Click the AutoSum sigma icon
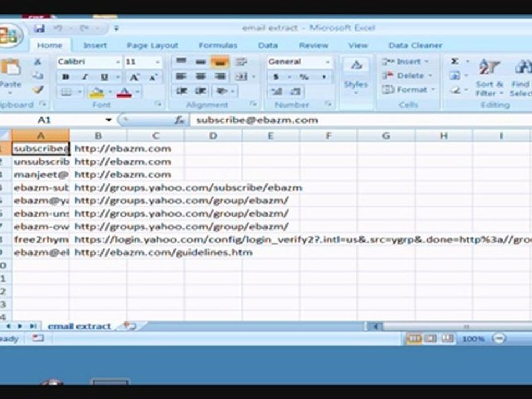 pos(454,61)
